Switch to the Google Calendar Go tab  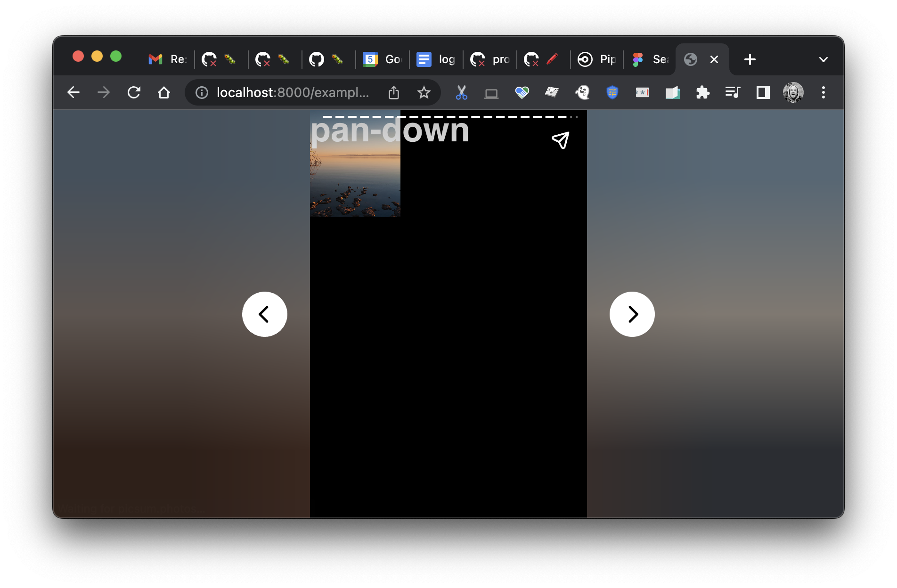pos(382,59)
